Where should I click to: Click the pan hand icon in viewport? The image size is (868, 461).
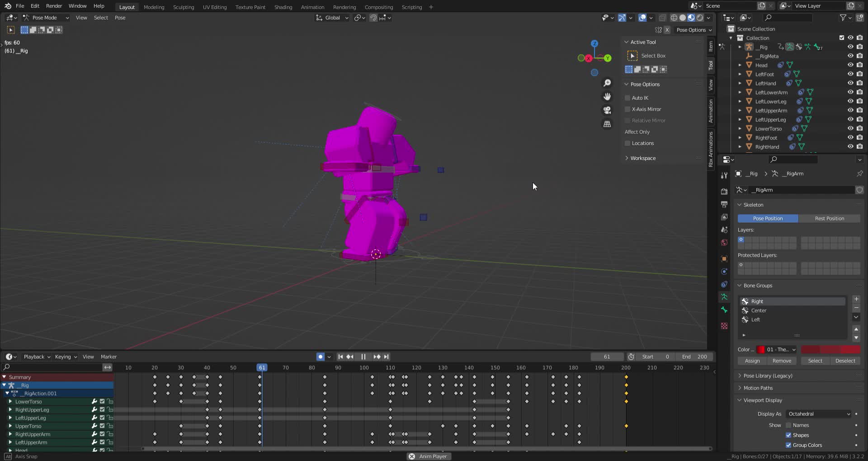(x=607, y=97)
